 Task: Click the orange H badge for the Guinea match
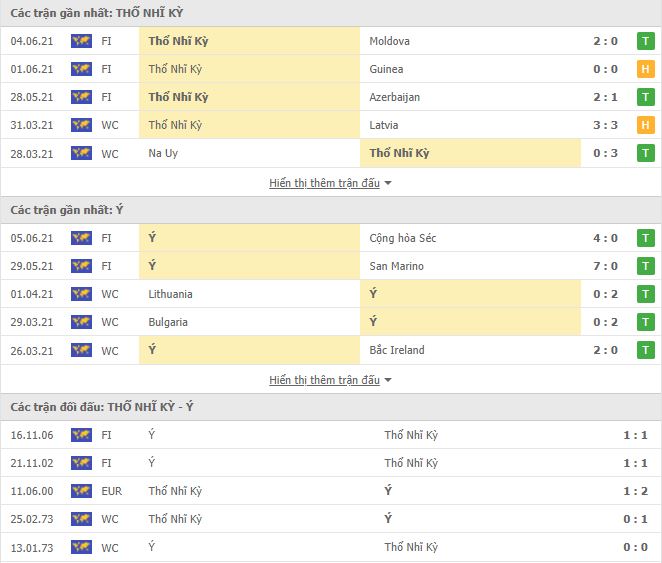point(646,70)
